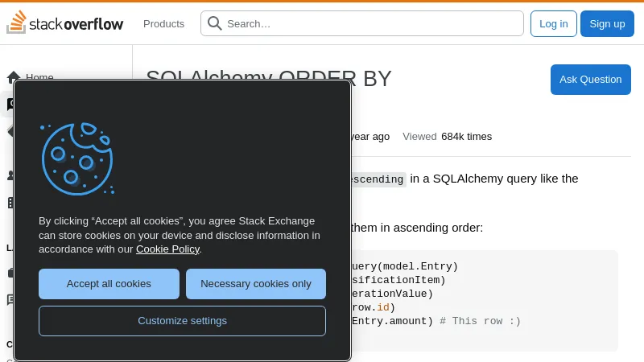Click the Home house icon in sidebar
The height and width of the screenshot is (362, 644).
(14, 77)
